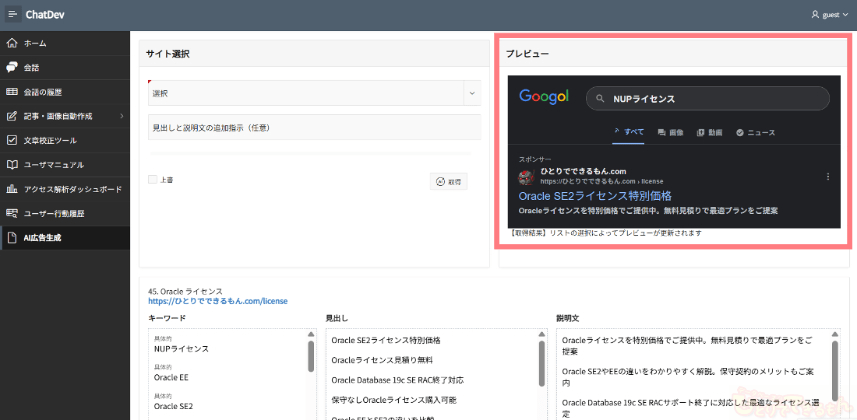Expand the 記事・画像自動作成 submenu
This screenshot has width=857, height=420.
pyautogui.click(x=121, y=116)
